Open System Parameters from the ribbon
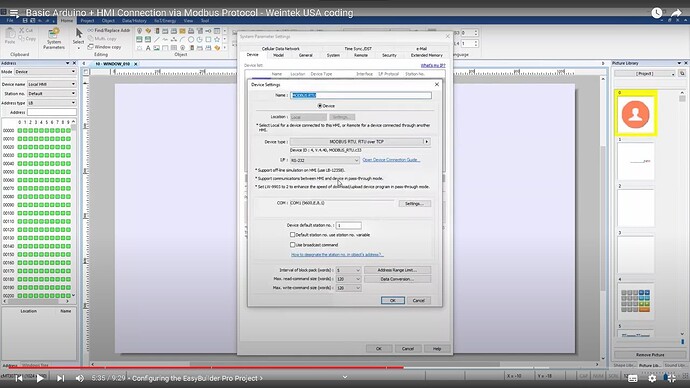The image size is (690, 388). [54, 38]
